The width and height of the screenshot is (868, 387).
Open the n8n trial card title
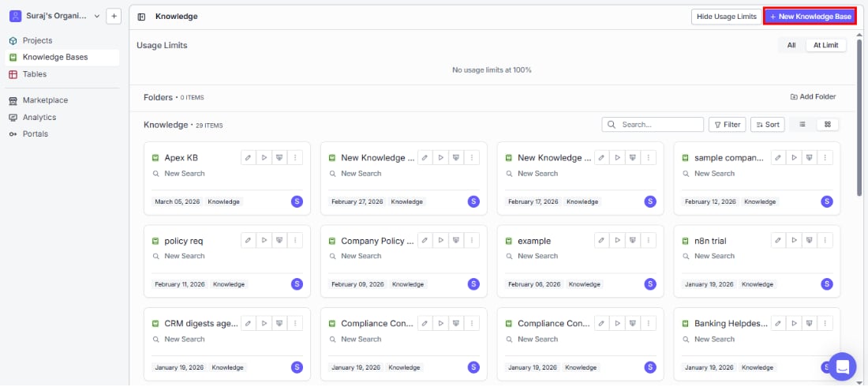coord(710,241)
